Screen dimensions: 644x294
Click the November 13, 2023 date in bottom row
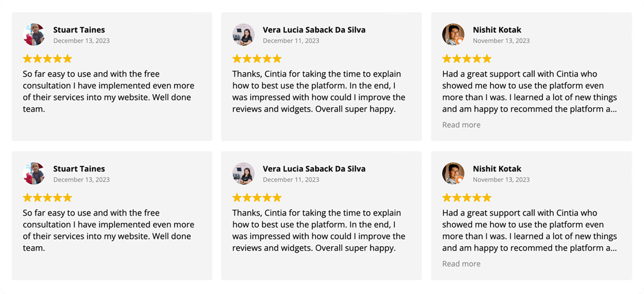[x=501, y=180]
